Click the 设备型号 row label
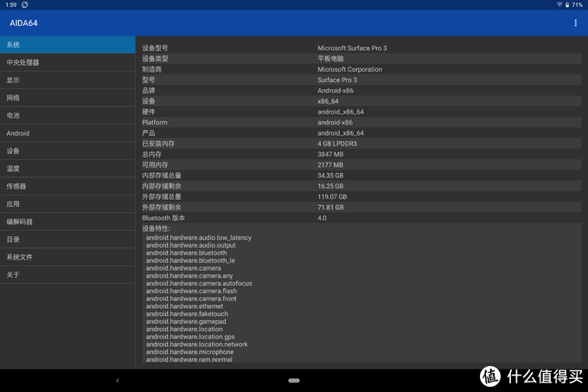The image size is (588, 392). click(155, 48)
